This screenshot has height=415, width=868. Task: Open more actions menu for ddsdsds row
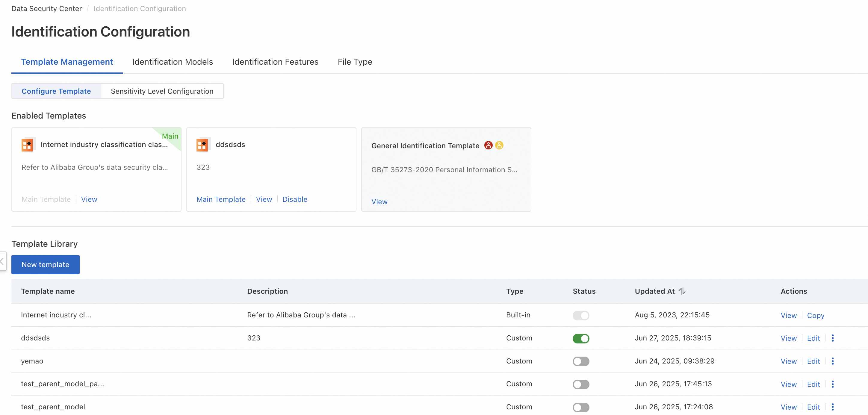(832, 338)
